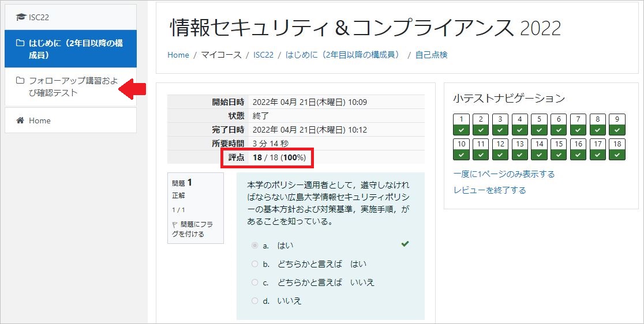
Task: Click the house icon beside Home in the sidebar
Action: (x=20, y=120)
